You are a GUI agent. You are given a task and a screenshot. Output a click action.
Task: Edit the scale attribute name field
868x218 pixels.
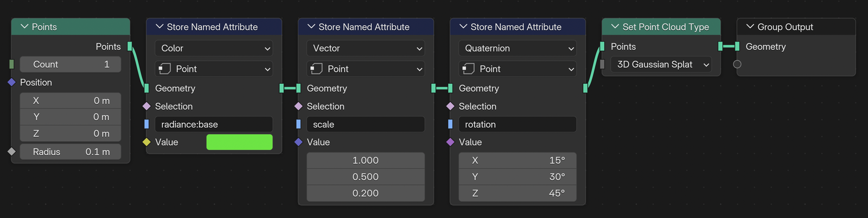(x=366, y=124)
